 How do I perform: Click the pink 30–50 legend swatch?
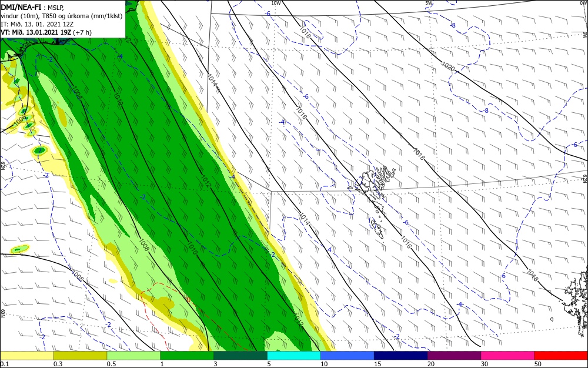(x=507, y=356)
